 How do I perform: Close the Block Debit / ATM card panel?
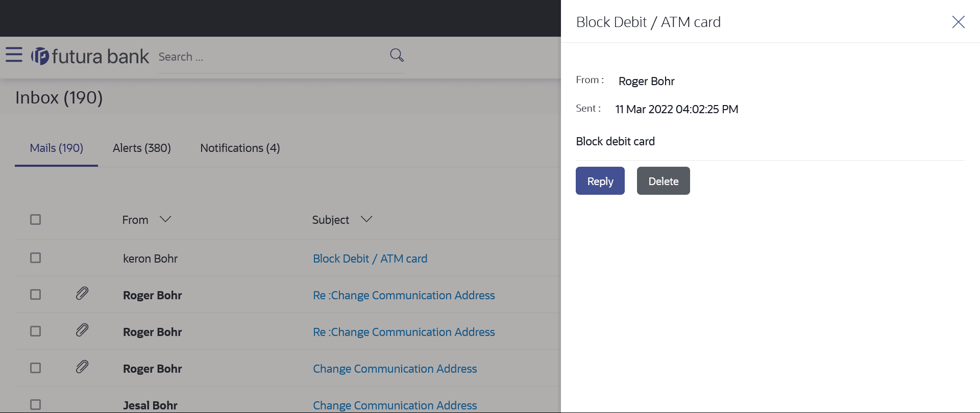pyautogui.click(x=958, y=22)
